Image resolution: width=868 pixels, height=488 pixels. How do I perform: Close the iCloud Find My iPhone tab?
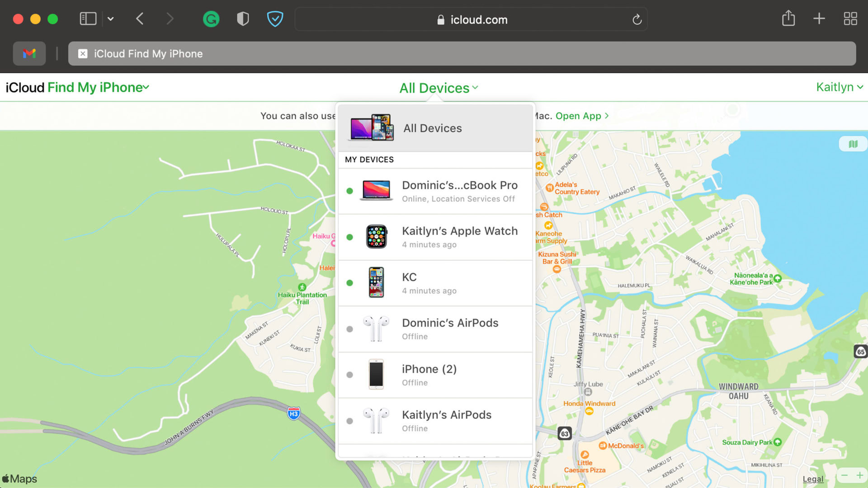[x=83, y=54]
